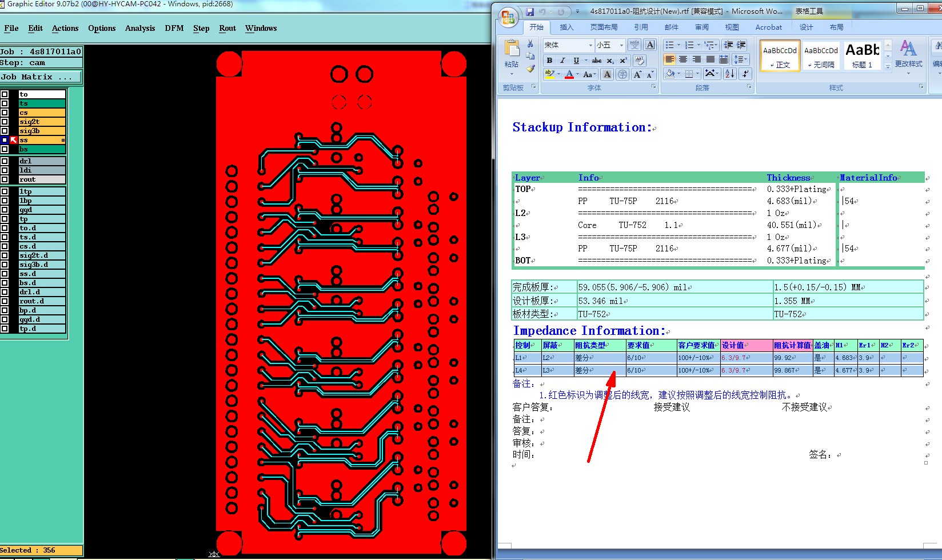Click the Sort icon in paragraph group

(730, 74)
